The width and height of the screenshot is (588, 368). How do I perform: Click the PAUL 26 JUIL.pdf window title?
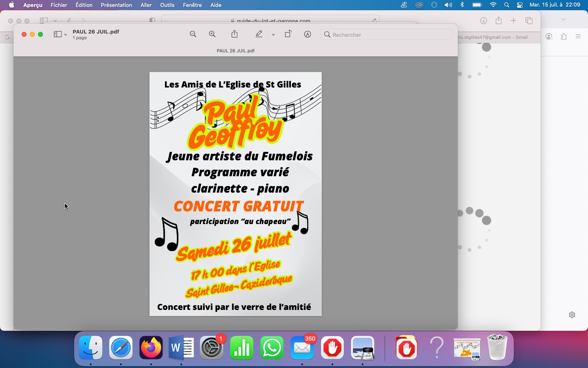click(96, 32)
